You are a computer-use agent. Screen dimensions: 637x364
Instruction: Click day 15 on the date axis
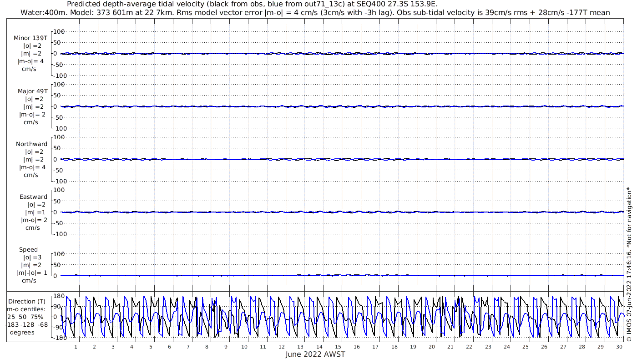point(338,347)
